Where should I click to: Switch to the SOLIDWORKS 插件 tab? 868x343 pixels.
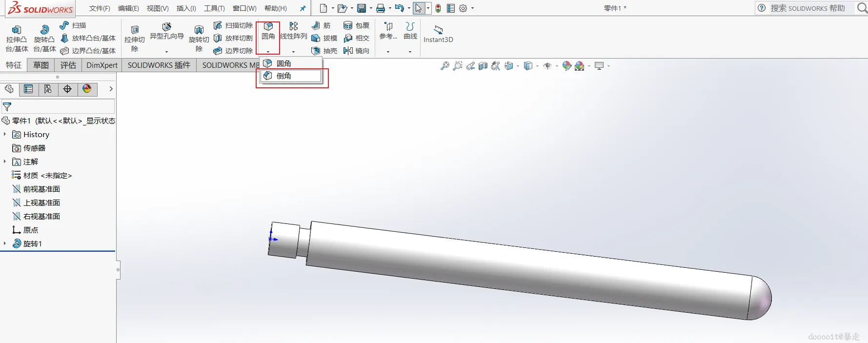tap(159, 65)
